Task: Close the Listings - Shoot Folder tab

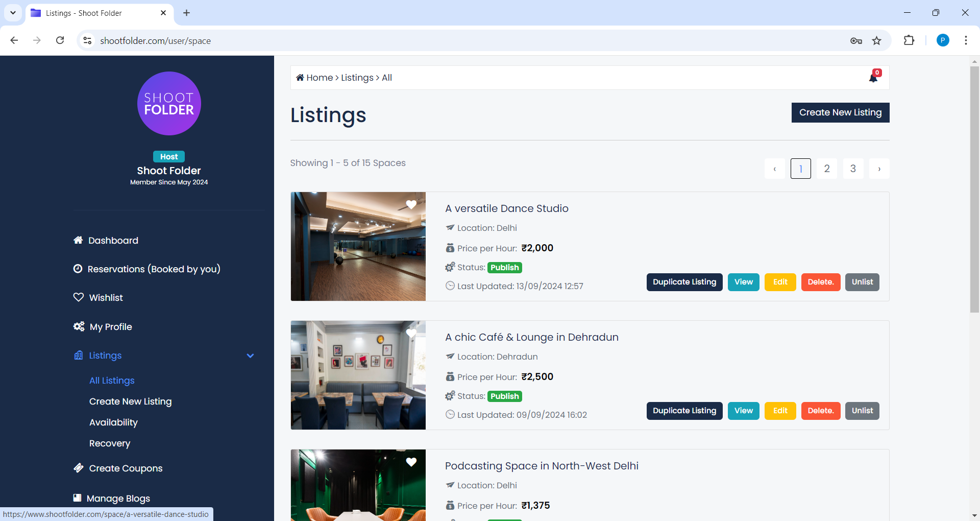Action: pyautogui.click(x=163, y=13)
